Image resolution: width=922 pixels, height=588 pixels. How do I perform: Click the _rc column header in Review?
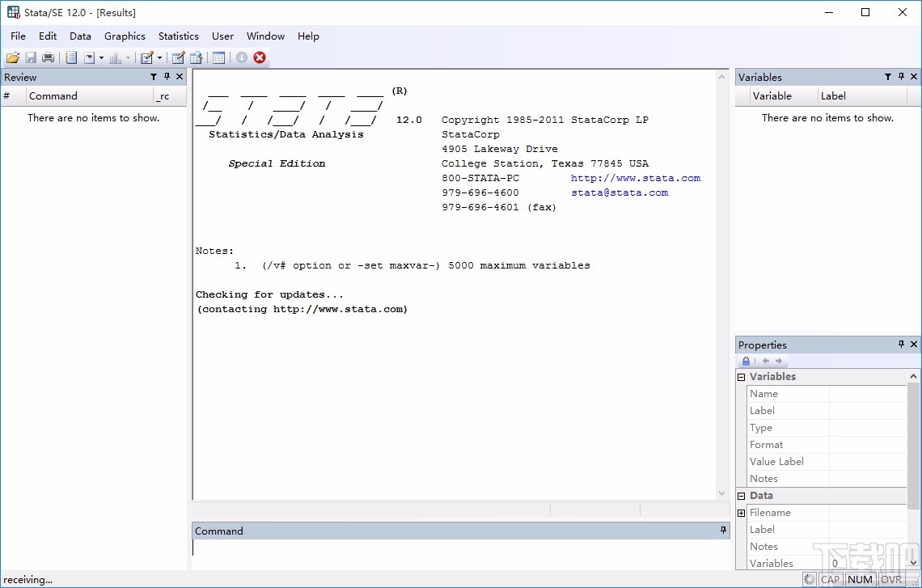pyautogui.click(x=169, y=96)
